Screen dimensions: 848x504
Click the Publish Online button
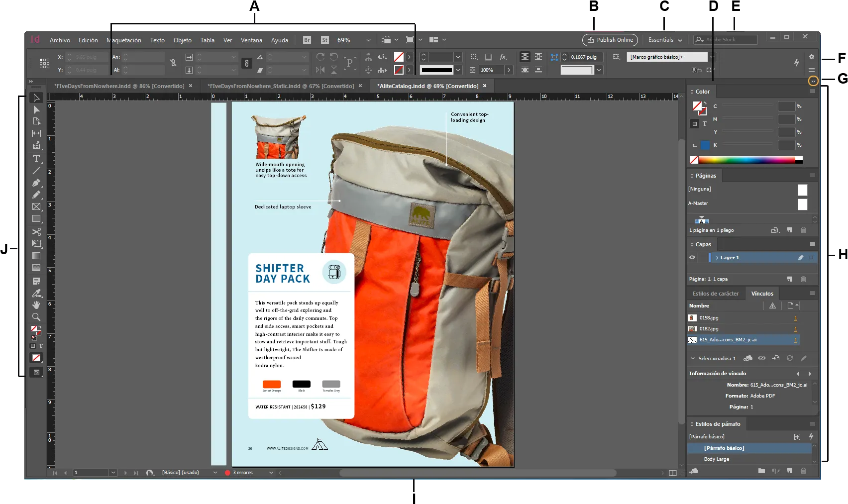[x=610, y=40]
